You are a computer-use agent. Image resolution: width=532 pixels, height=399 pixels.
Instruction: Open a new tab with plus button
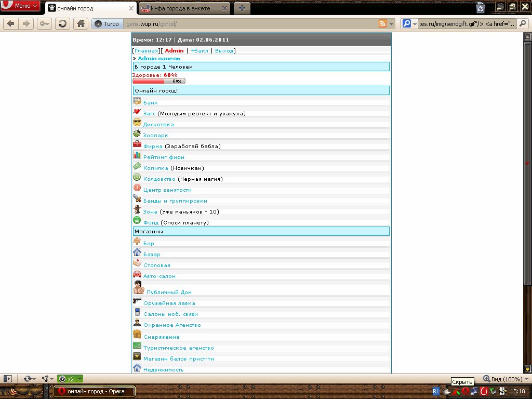point(242,8)
